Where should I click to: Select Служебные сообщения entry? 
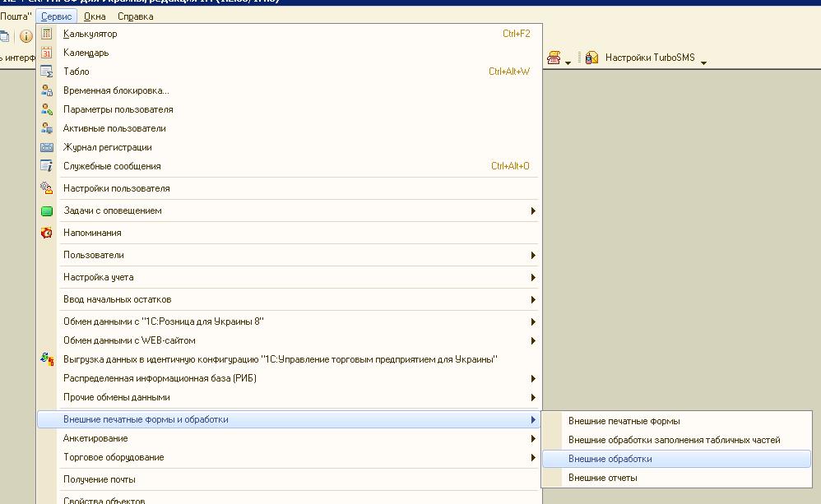pyautogui.click(x=289, y=166)
